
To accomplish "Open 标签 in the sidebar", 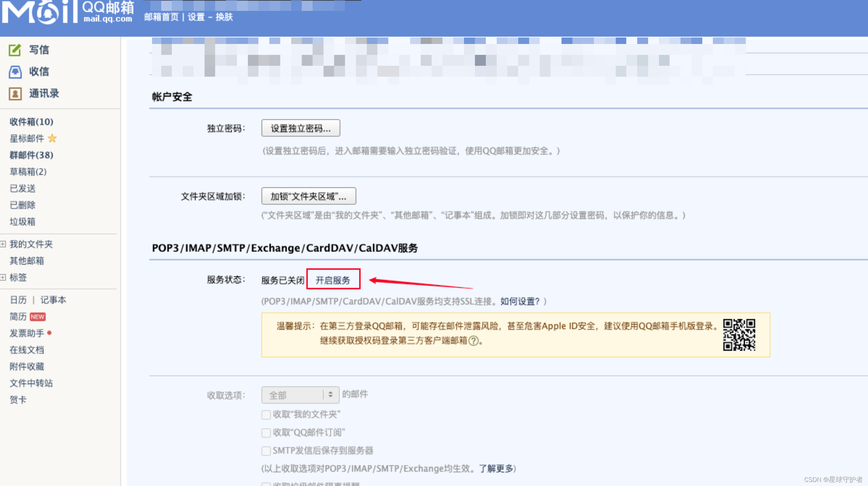I will tap(18, 277).
